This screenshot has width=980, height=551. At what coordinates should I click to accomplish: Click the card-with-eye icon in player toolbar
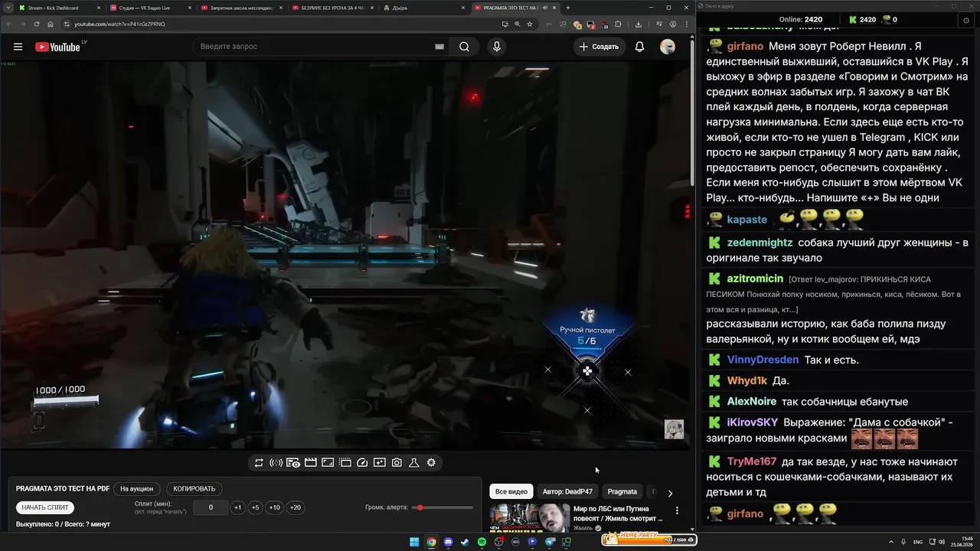(x=293, y=462)
